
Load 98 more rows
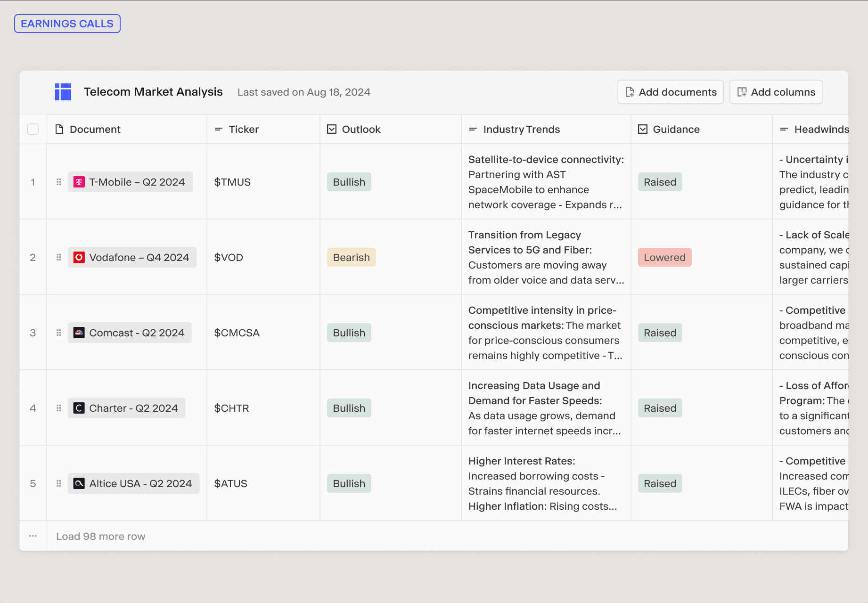[101, 536]
